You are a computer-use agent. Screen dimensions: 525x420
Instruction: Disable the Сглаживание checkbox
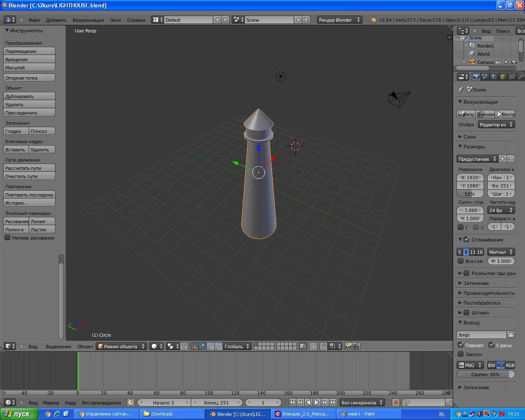466,240
